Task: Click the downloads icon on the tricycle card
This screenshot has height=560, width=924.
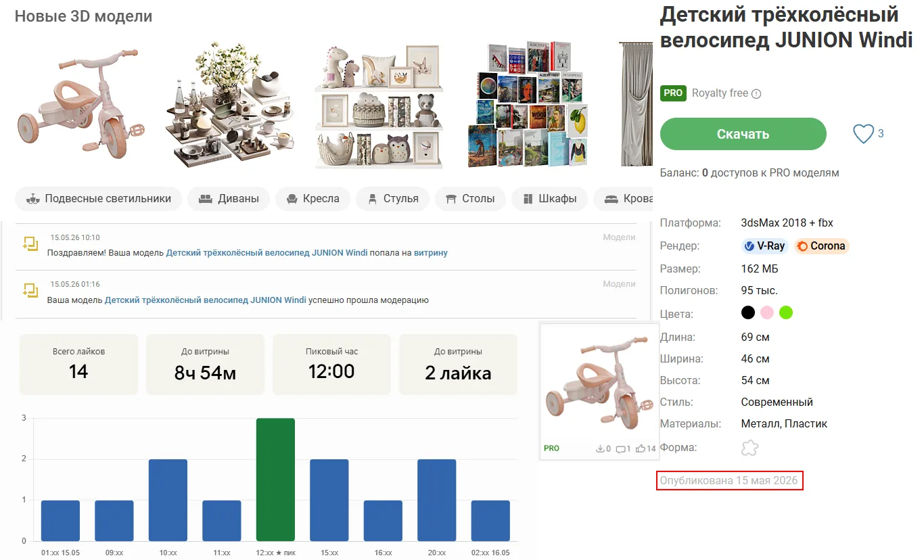Action: [x=599, y=448]
